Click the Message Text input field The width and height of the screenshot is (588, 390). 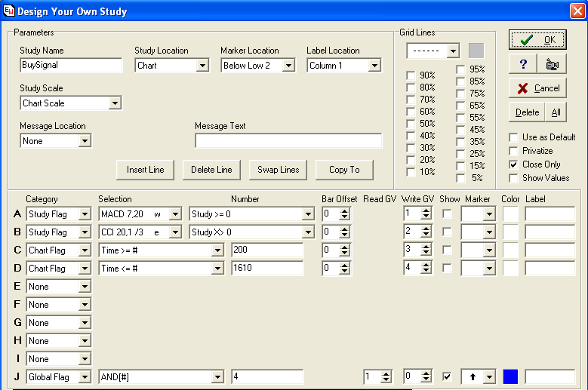tap(288, 141)
